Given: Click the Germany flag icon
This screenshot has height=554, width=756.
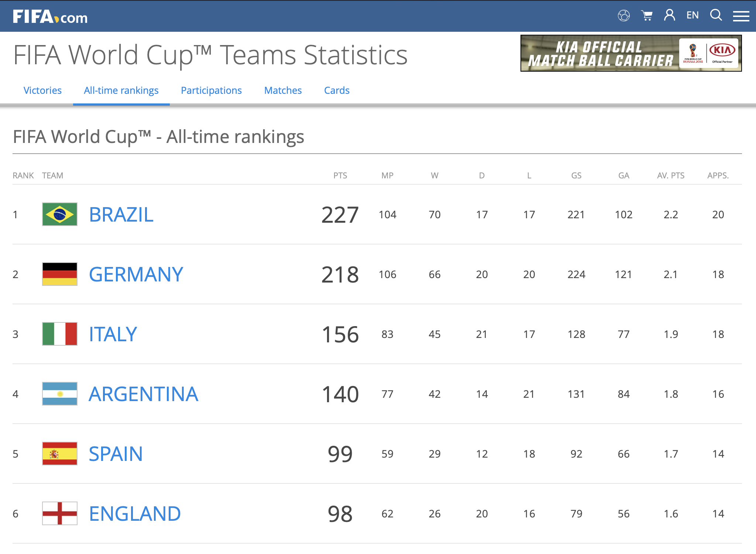Looking at the screenshot, I should [60, 274].
